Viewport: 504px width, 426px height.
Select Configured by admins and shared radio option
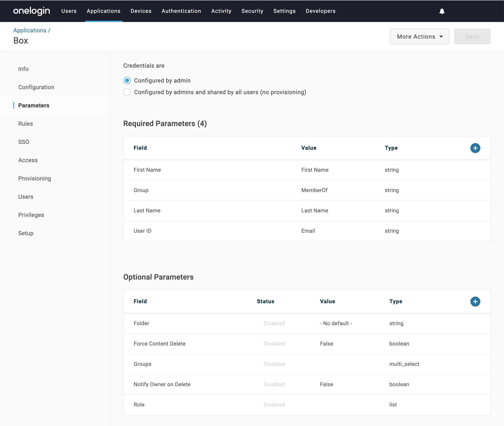127,92
